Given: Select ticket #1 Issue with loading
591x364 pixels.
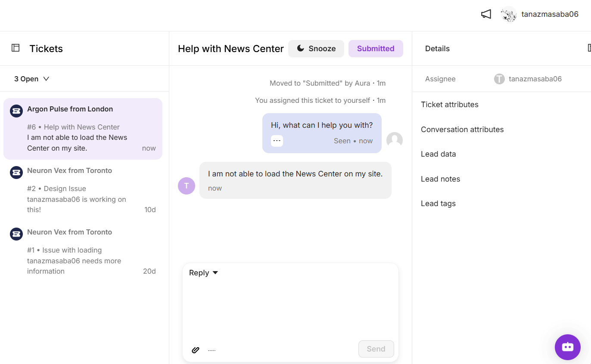Looking at the screenshot, I should pyautogui.click(x=83, y=252).
